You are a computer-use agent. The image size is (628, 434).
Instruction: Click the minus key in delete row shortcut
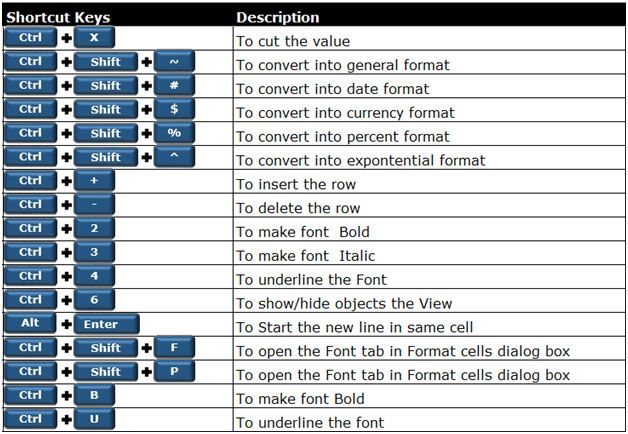(x=94, y=205)
